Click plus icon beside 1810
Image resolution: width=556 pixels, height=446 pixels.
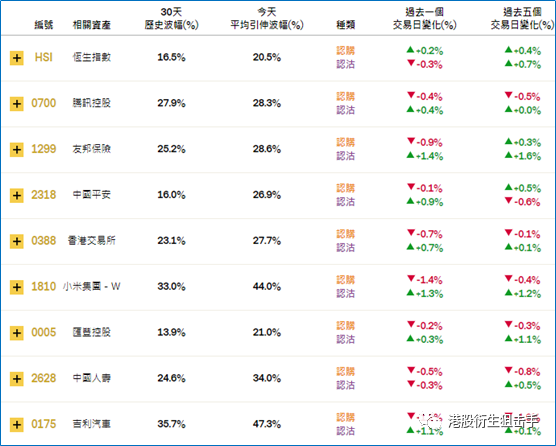pyautogui.click(x=17, y=287)
